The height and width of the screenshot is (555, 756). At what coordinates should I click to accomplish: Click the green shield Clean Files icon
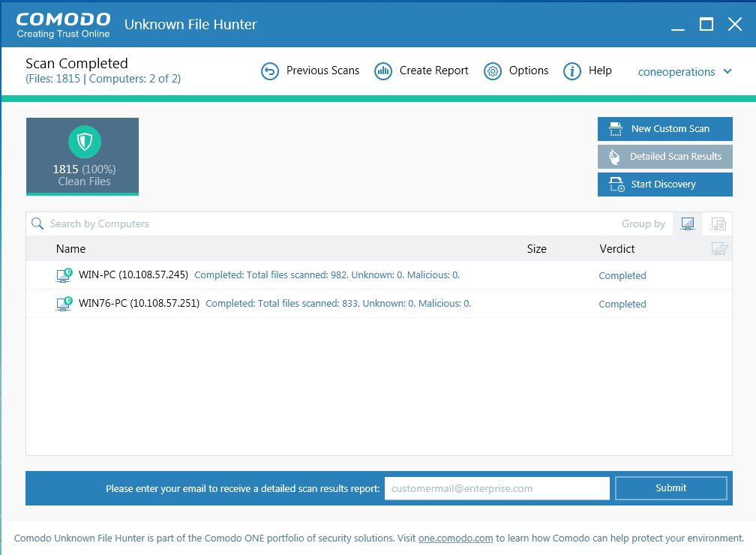click(x=85, y=142)
